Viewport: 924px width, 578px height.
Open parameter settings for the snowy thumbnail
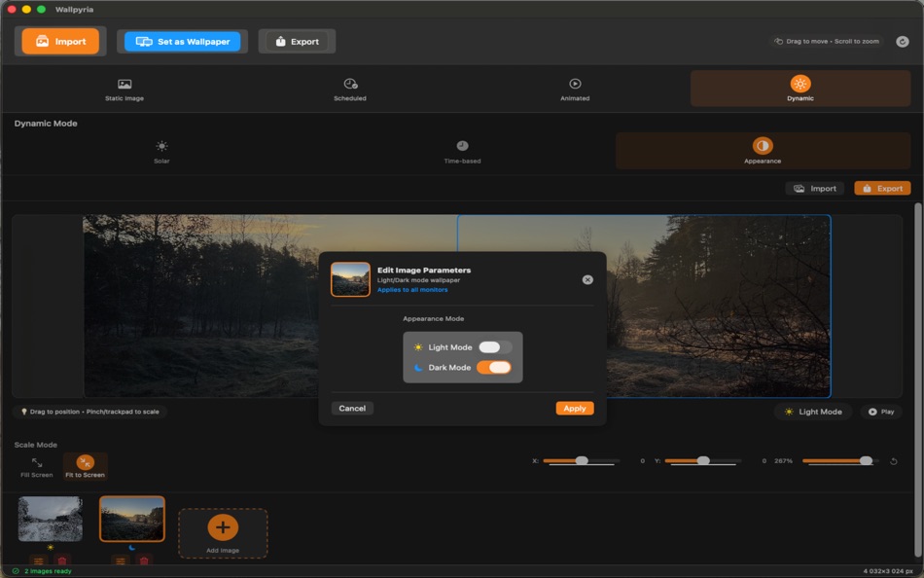pyautogui.click(x=38, y=560)
